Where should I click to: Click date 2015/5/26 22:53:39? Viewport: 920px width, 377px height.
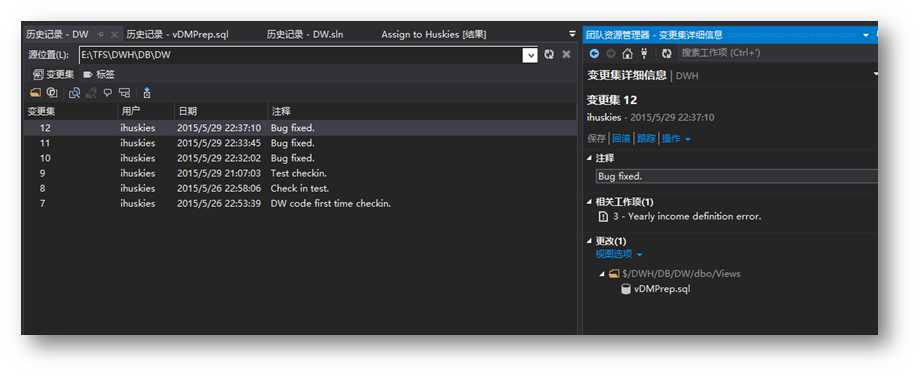(x=219, y=204)
